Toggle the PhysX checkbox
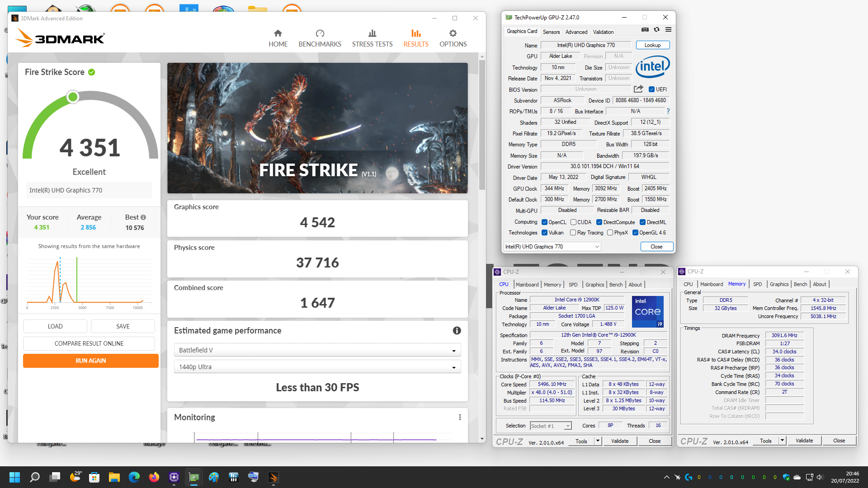 point(610,233)
